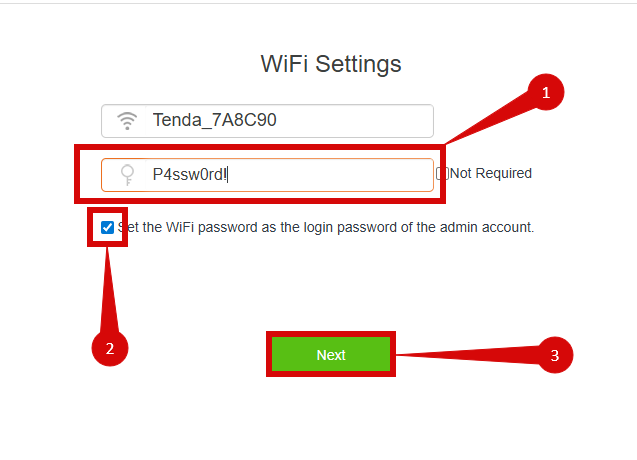Click the key icon in password field
Screen dimensions: 637x460
pyautogui.click(x=127, y=175)
